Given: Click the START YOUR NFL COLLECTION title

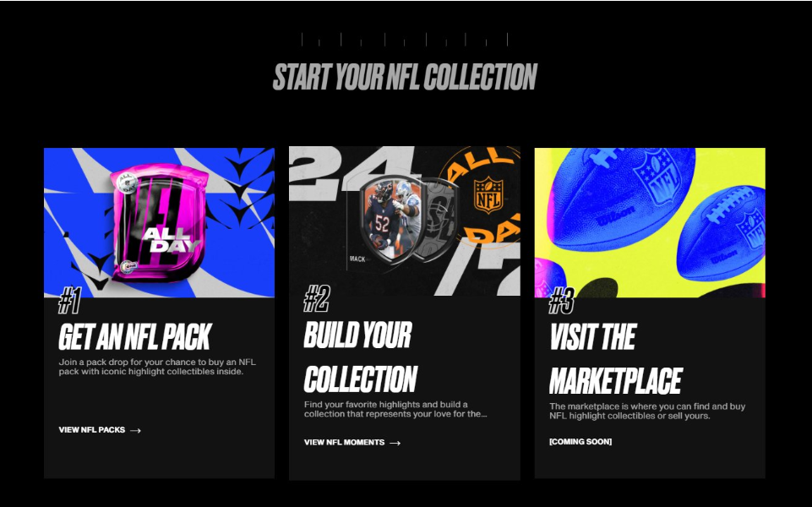Looking at the screenshot, I should (x=405, y=77).
